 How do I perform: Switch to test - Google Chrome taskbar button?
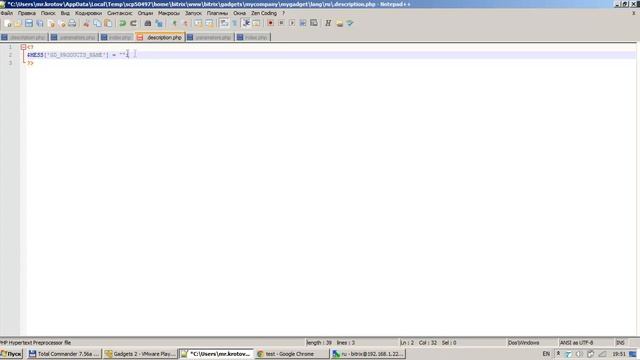(291, 354)
